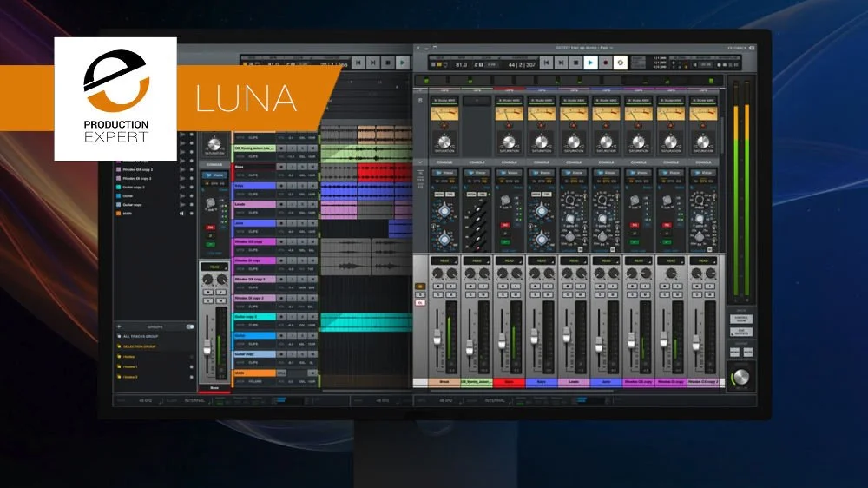The image size is (868, 488).
Task: Click the Feedback icon at mixer top right
Action: (x=752, y=48)
